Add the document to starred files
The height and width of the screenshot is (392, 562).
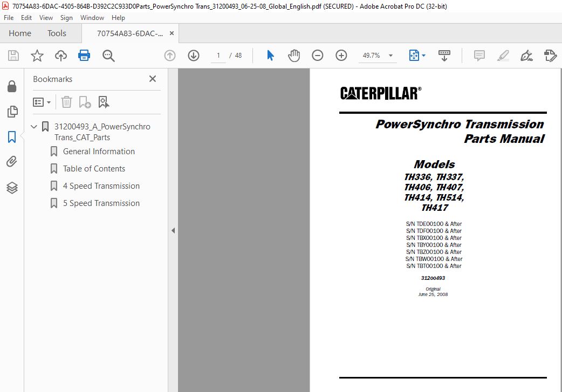[x=37, y=56]
